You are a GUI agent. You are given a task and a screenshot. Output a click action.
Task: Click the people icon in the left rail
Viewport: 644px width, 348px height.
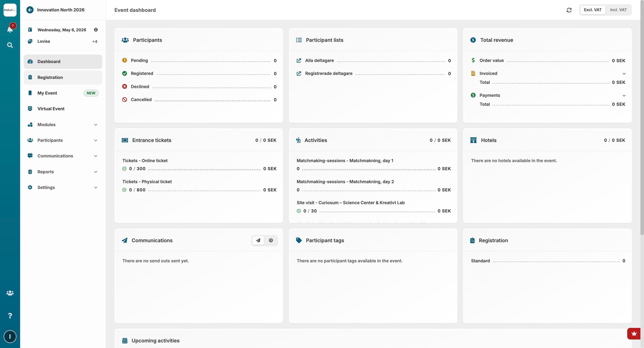point(10,293)
